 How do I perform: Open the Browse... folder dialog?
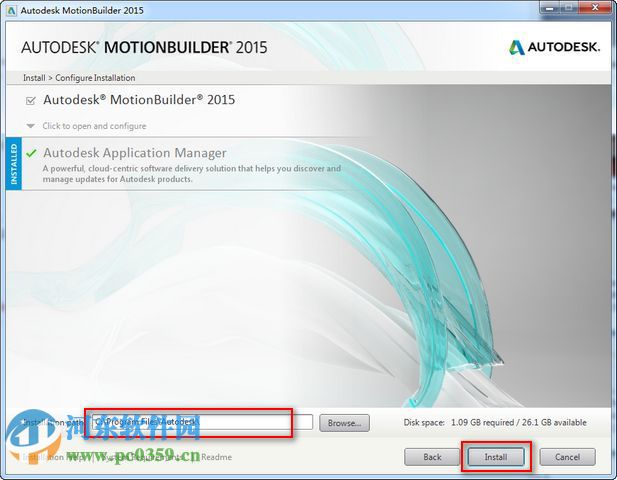pyautogui.click(x=344, y=423)
